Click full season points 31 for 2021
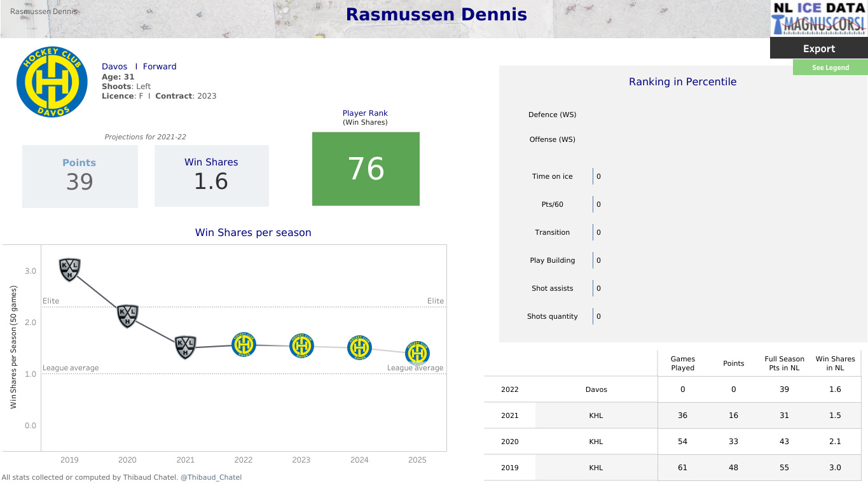 (x=785, y=415)
